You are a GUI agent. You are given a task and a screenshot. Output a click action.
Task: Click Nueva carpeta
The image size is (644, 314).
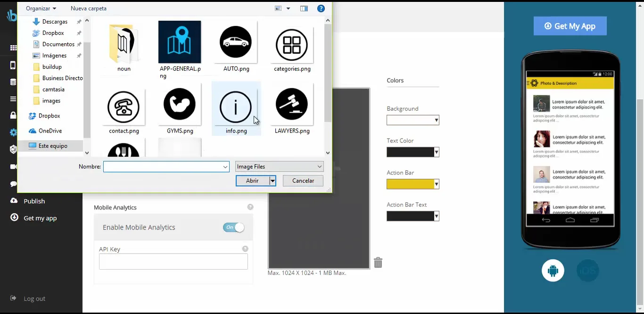coord(89,8)
